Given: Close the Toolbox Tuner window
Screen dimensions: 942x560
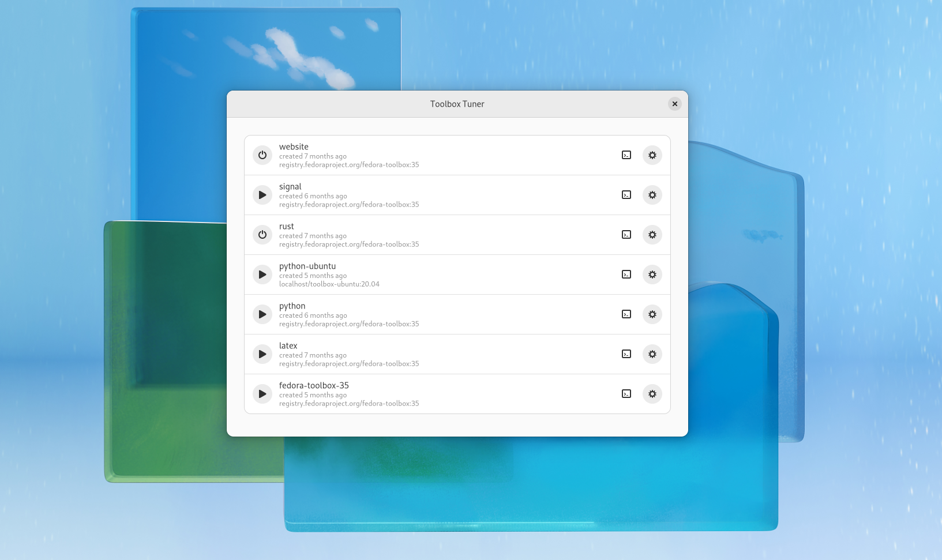Looking at the screenshot, I should (674, 104).
